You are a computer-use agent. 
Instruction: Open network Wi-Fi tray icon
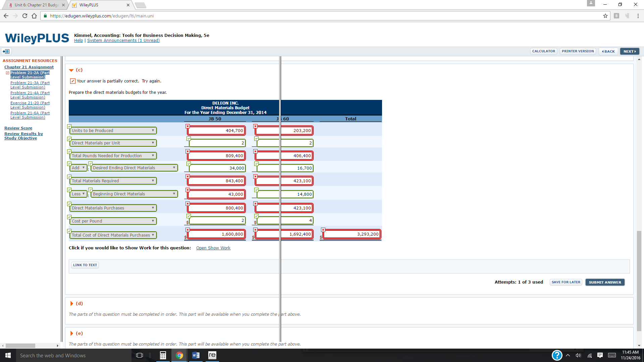point(589,355)
